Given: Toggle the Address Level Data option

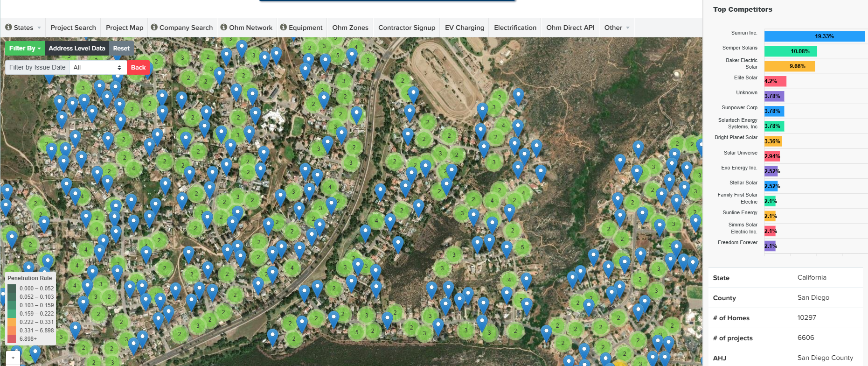Looking at the screenshot, I should (x=77, y=48).
